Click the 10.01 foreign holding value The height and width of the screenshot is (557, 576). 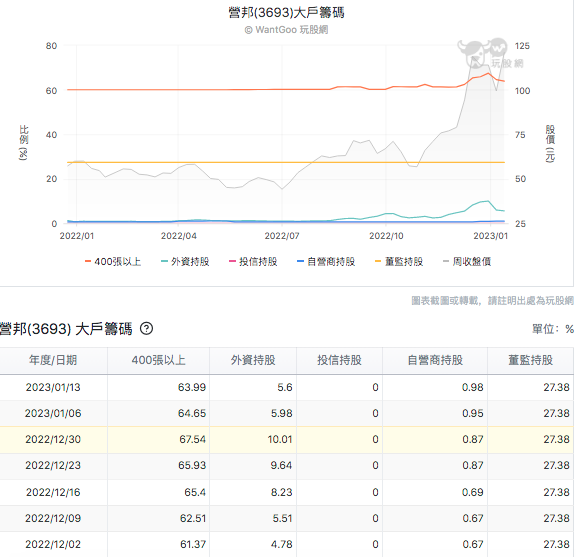tap(280, 439)
